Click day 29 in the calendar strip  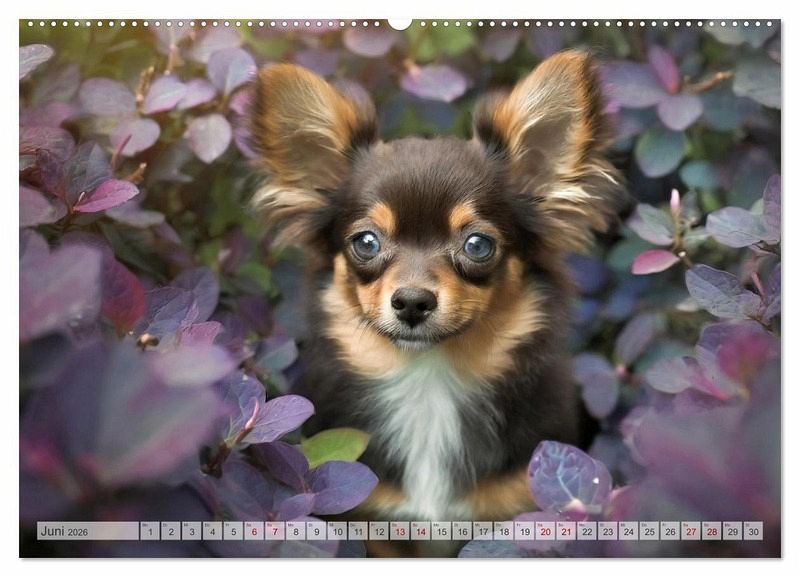tap(733, 531)
